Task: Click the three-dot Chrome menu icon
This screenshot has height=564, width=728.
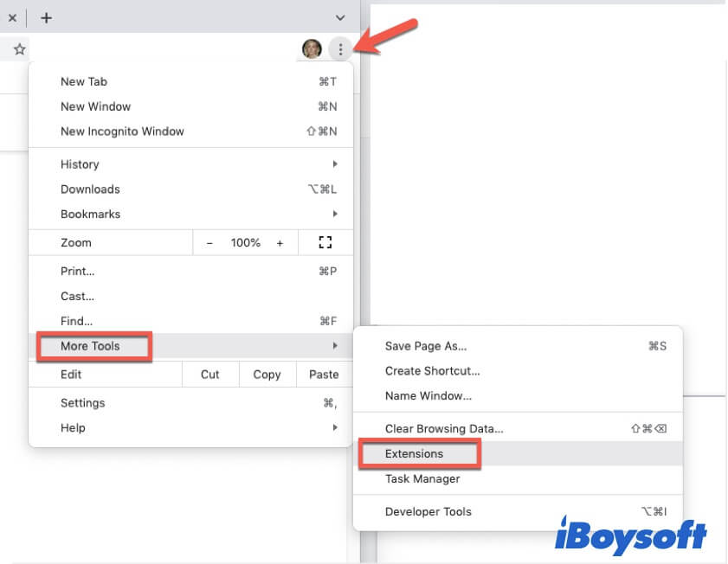Action: click(340, 49)
